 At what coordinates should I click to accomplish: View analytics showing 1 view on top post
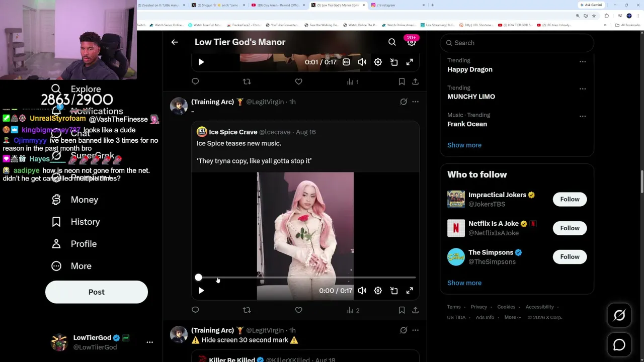tap(353, 81)
